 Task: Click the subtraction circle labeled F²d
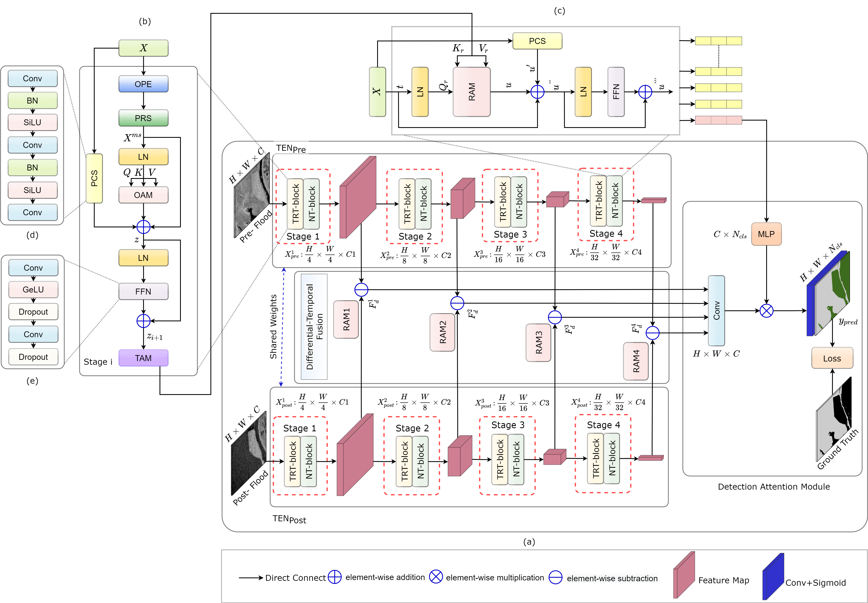tap(457, 303)
